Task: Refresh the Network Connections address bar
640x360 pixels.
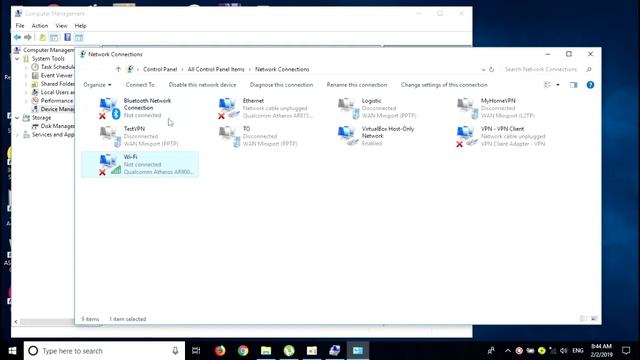Action: 492,69
